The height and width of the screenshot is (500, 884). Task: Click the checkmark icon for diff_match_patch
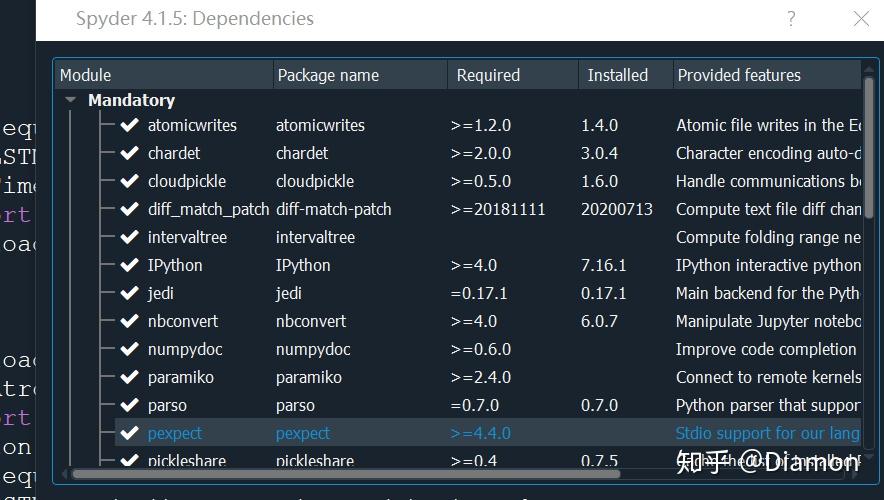(130, 209)
